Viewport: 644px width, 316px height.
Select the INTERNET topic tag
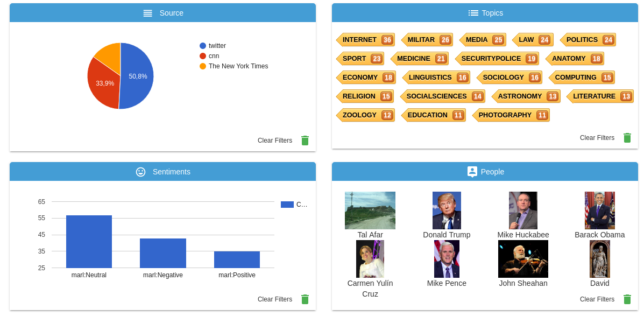pos(365,40)
